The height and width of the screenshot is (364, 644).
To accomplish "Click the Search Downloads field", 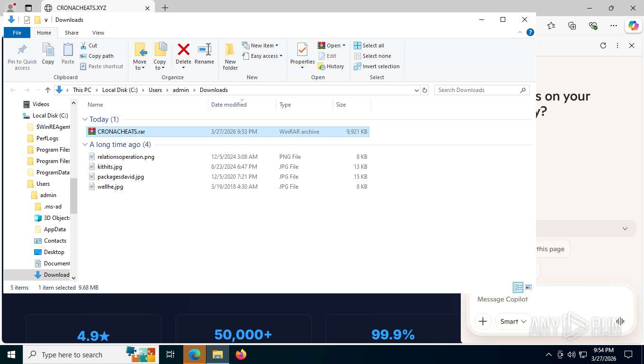I will 477,90.
